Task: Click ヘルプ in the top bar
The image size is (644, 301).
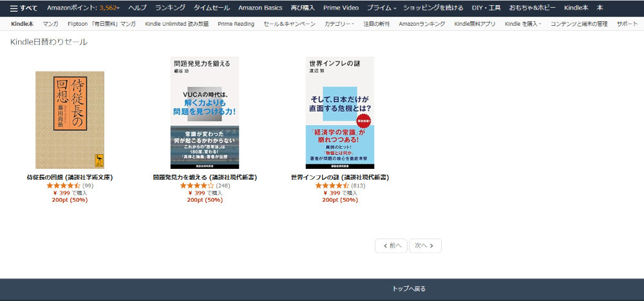Action: (x=137, y=8)
